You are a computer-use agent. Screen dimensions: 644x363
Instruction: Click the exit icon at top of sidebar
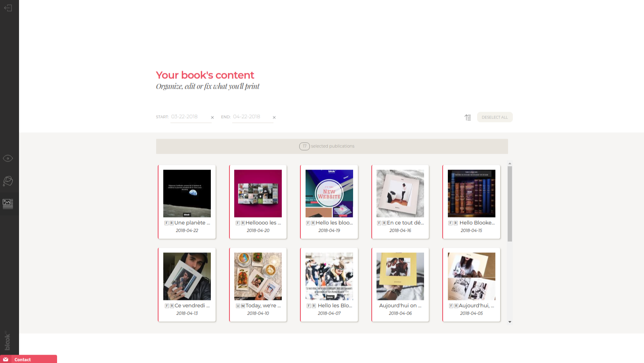coord(8,8)
